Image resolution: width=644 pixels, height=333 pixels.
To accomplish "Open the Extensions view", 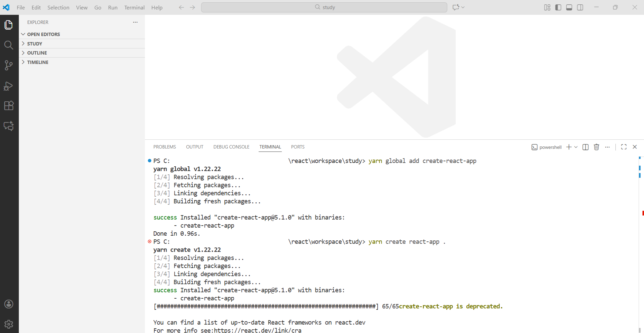I will coord(9,106).
